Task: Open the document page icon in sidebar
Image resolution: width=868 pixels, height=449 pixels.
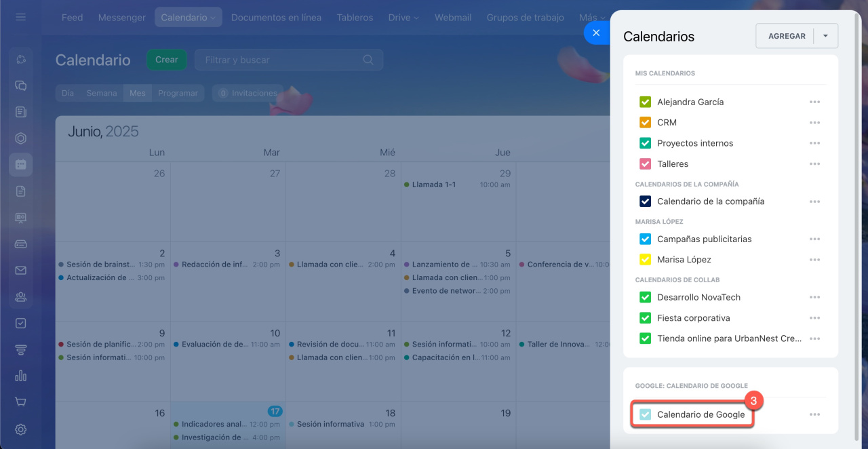Action: [20, 191]
